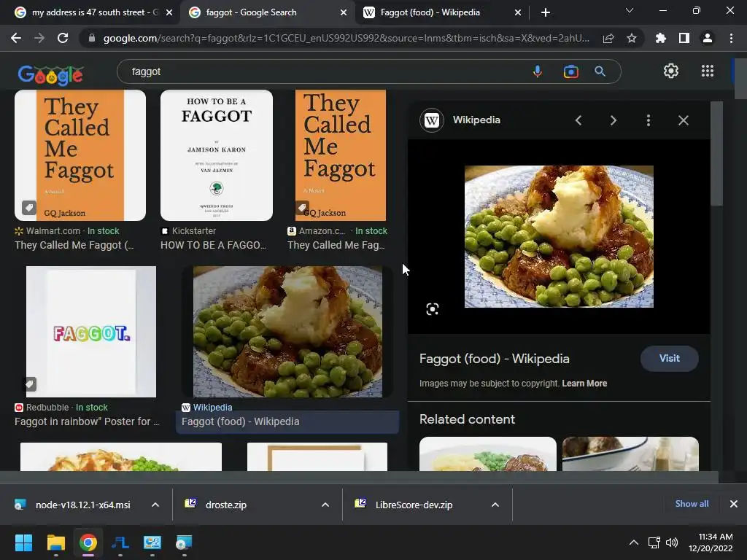Close the Wikipedia image preview panel
Viewport: 747px width, 560px height.
(683, 120)
